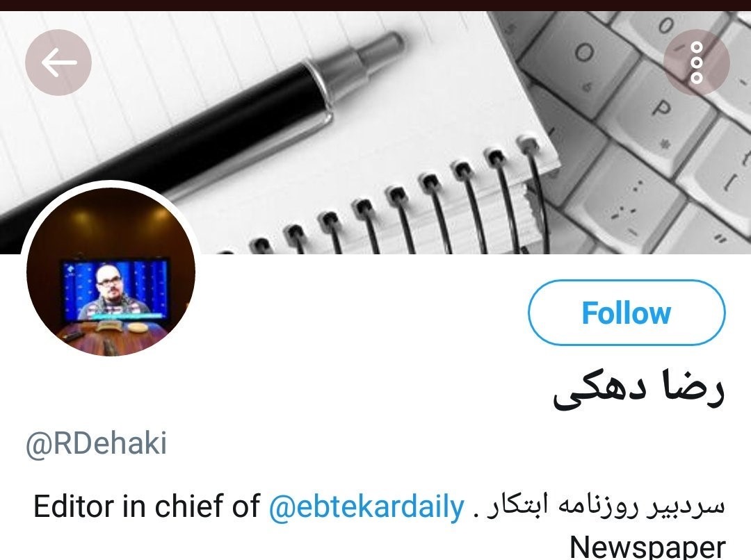Open the three-dot overflow menu

pyautogui.click(x=696, y=63)
